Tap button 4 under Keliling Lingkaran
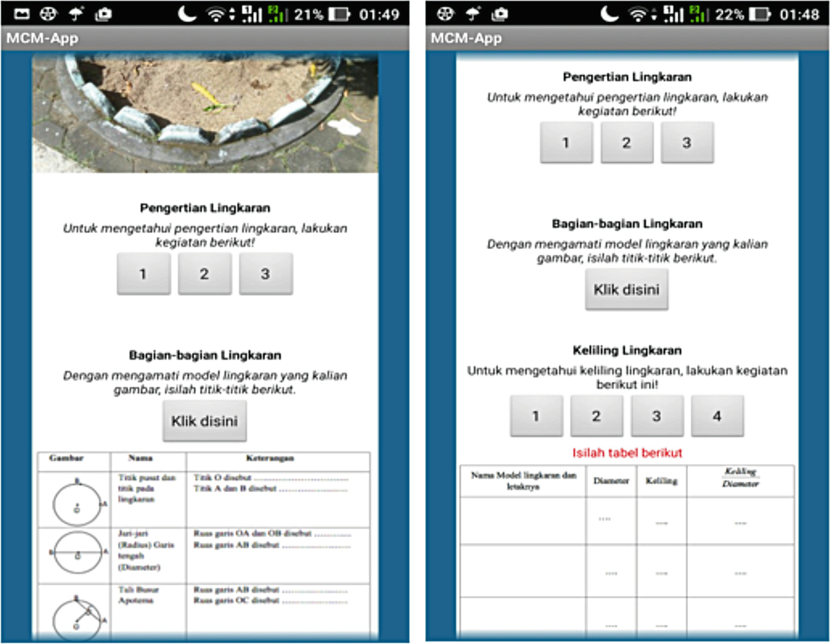The width and height of the screenshot is (830, 644). coord(717,416)
